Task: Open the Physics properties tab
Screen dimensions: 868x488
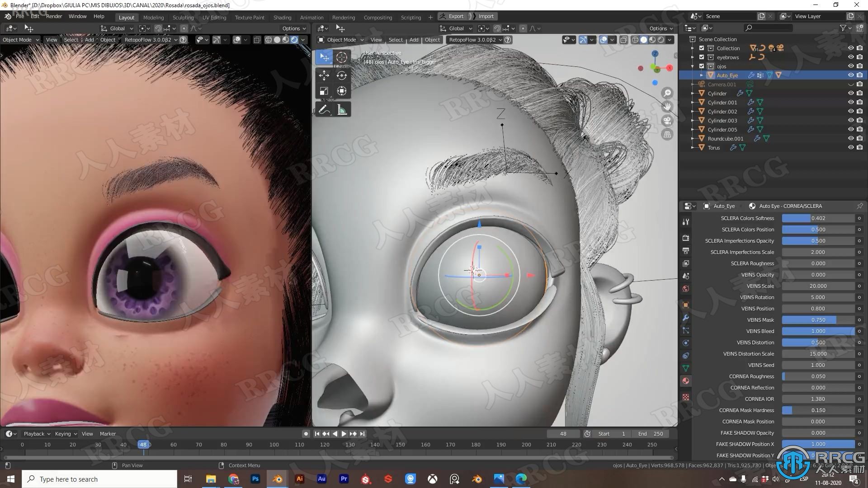Action: 686,343
